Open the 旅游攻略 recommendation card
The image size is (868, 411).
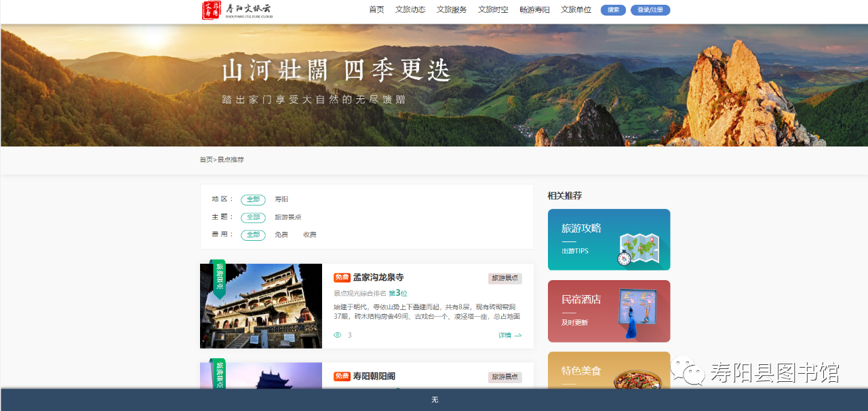pyautogui.click(x=609, y=239)
